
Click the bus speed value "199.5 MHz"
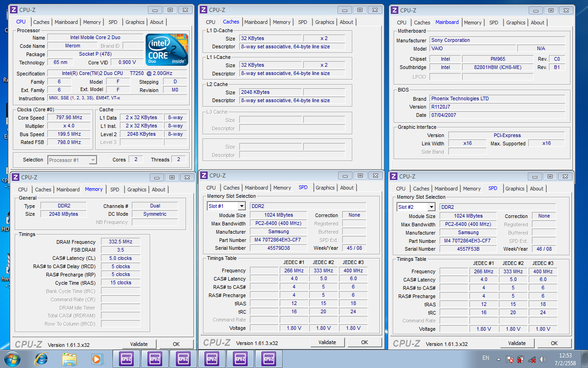point(69,134)
